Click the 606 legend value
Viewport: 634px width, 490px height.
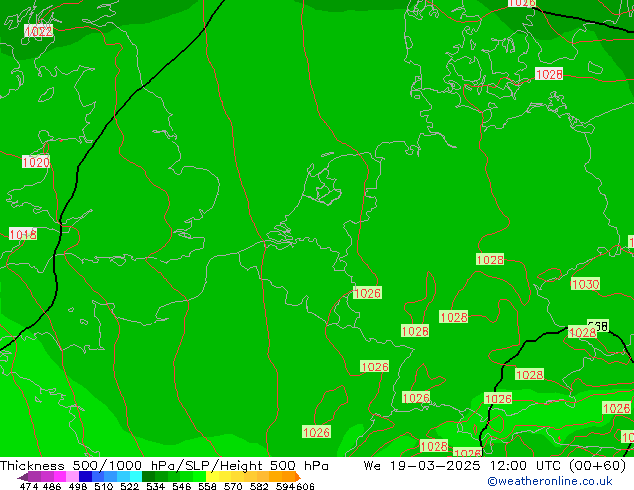(x=305, y=486)
